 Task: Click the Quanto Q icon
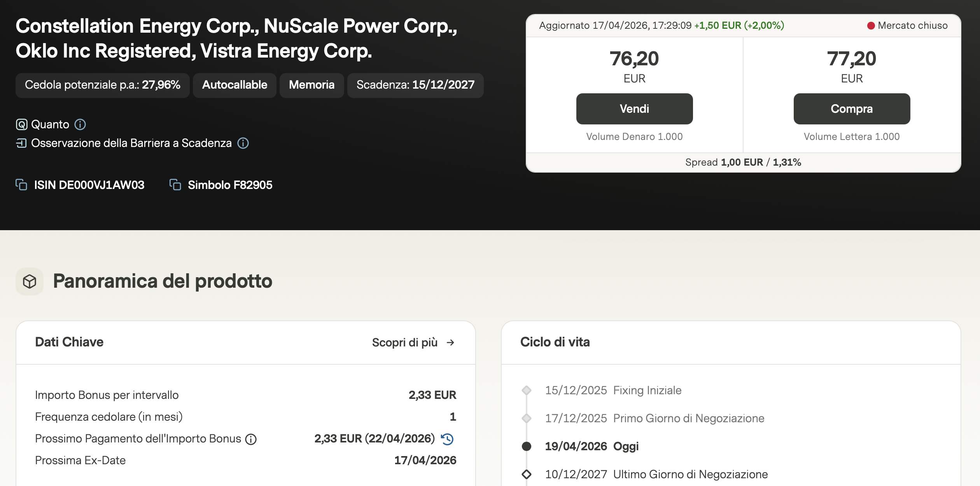coord(21,124)
